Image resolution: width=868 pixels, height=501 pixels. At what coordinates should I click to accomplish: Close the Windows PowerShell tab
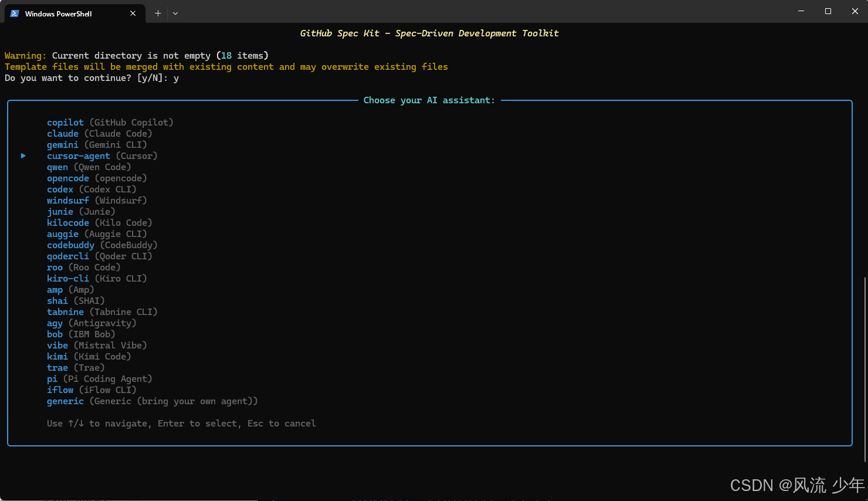133,13
